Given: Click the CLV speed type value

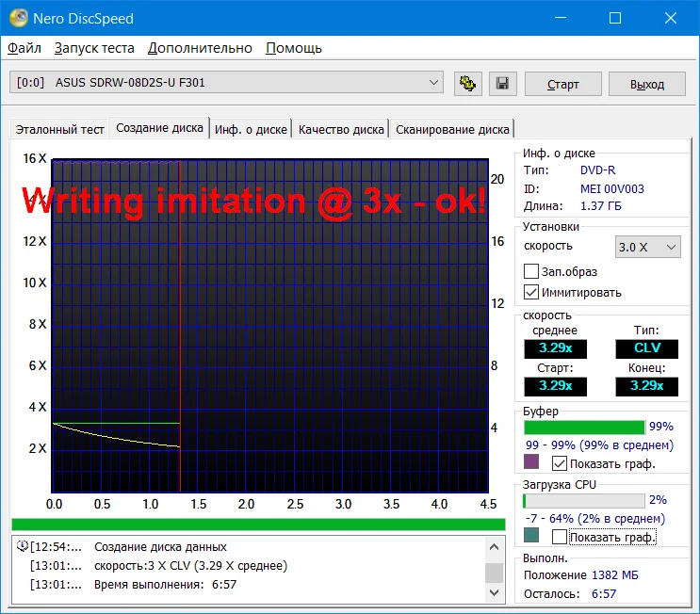Looking at the screenshot, I should (x=647, y=348).
